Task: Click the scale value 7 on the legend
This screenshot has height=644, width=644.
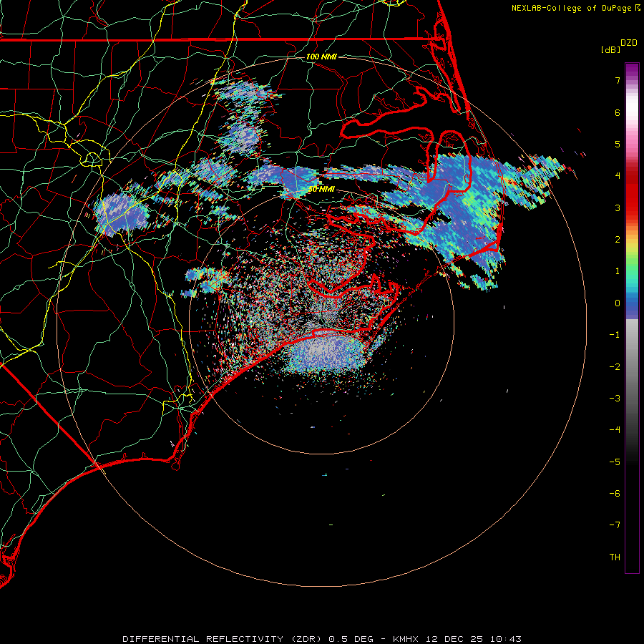Action: [x=618, y=80]
